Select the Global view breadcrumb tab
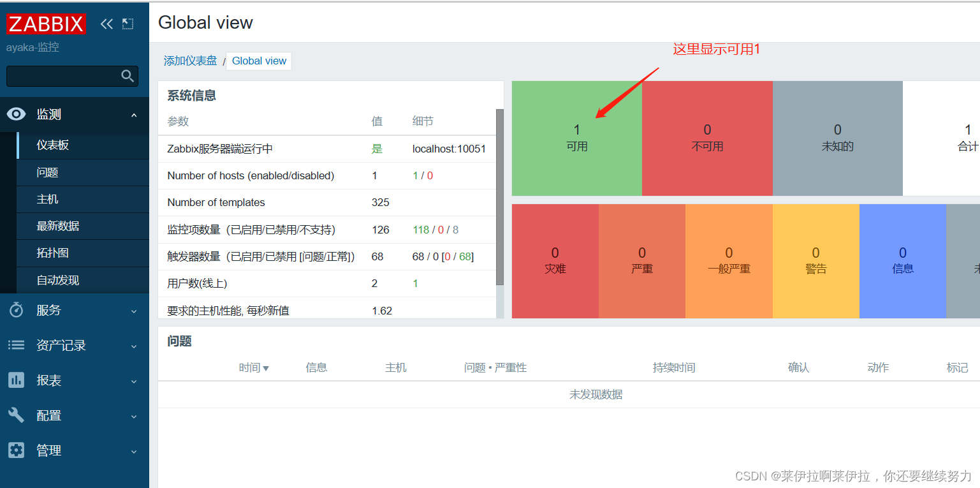 tap(259, 61)
